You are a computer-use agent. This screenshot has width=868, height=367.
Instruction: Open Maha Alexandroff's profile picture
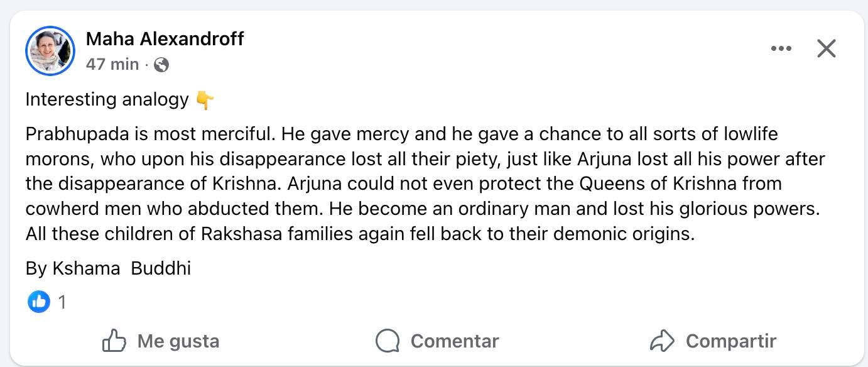click(x=50, y=51)
